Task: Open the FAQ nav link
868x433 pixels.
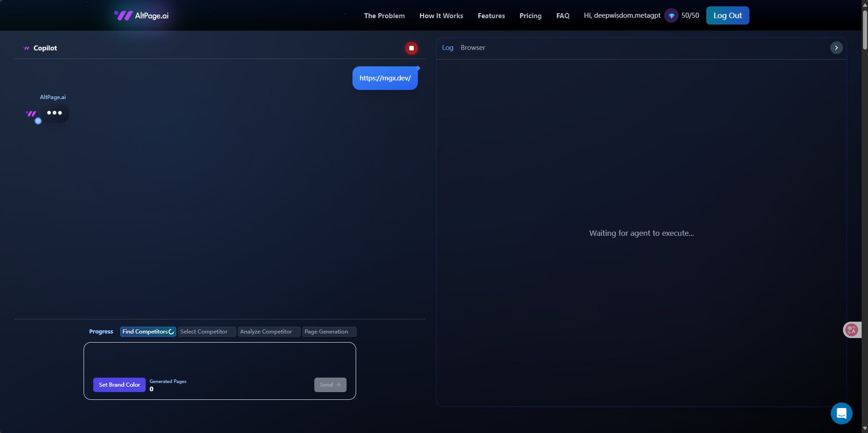Action: (x=563, y=16)
